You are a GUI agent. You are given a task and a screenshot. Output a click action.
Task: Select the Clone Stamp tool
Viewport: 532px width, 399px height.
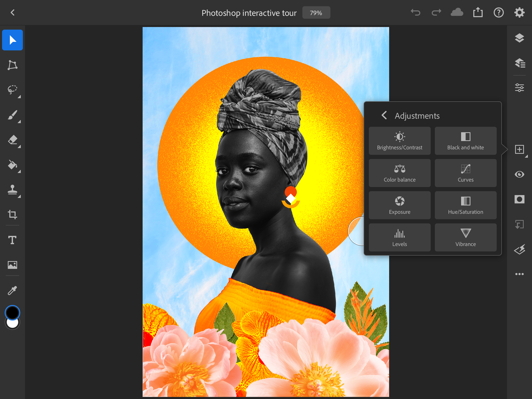12,190
